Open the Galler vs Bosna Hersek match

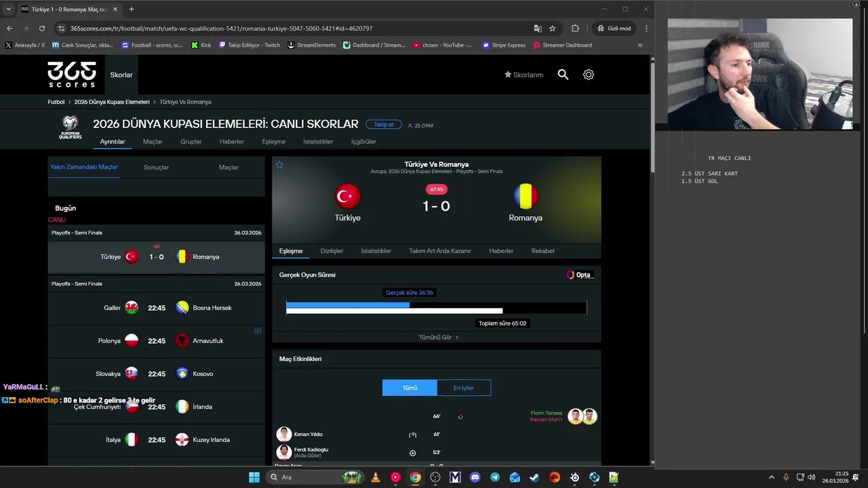[x=156, y=308]
